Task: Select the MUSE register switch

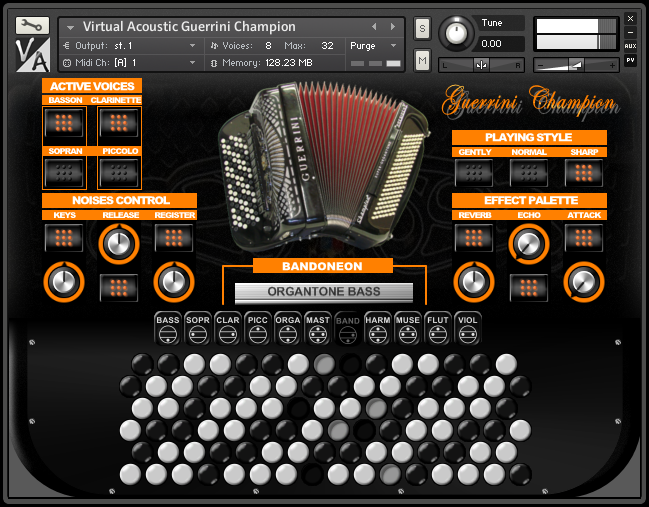Action: point(408,329)
